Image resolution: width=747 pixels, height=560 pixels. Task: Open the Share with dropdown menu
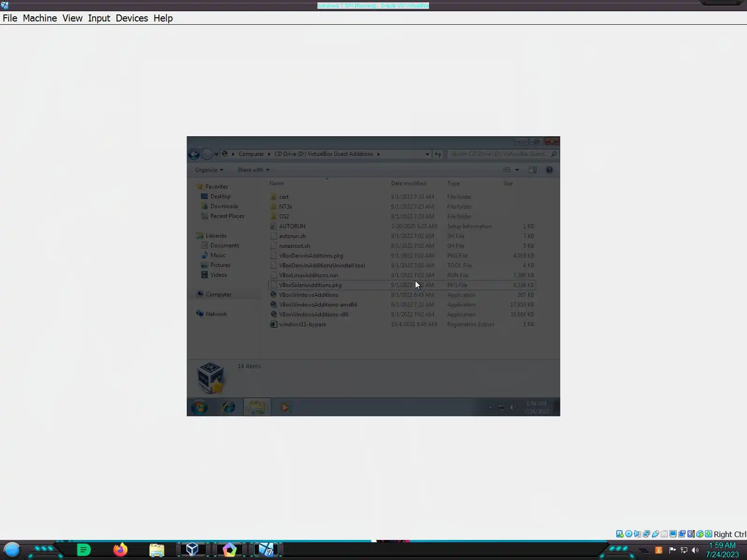coord(253,170)
